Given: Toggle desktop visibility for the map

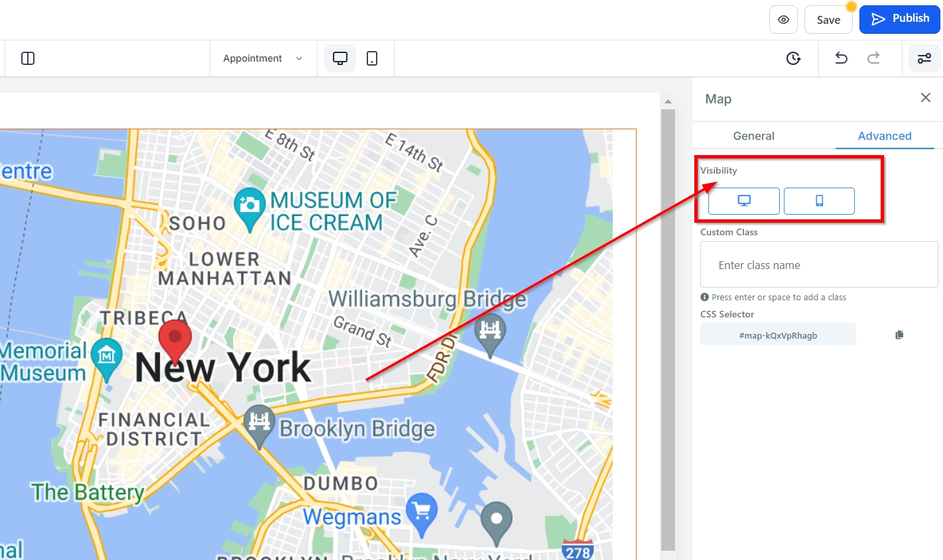Looking at the screenshot, I should [743, 201].
